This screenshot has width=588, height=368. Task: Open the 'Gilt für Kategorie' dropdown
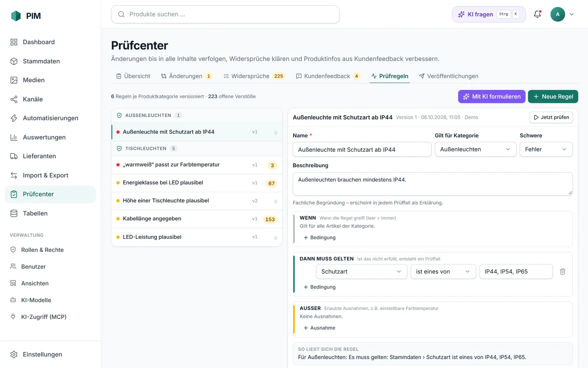(x=476, y=149)
